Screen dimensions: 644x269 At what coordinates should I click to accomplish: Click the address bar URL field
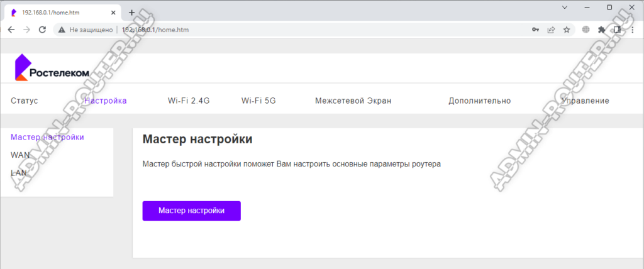(x=314, y=30)
